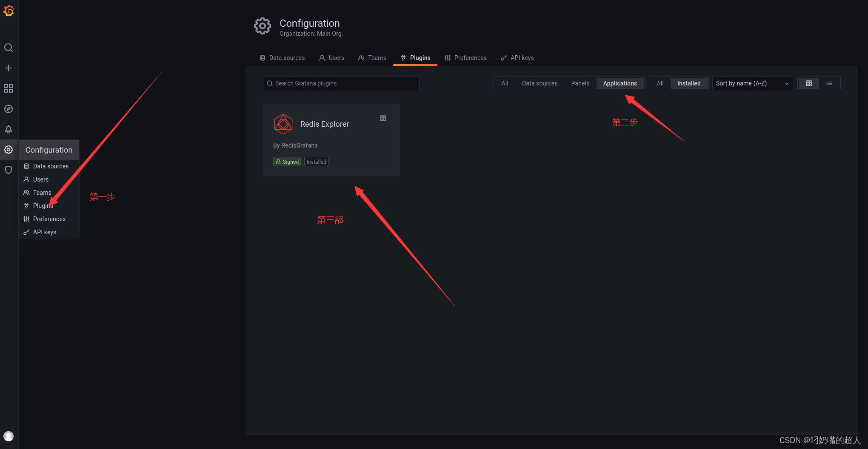Screen dimensions: 868x449
Task: Open Server Admin shield icon
Action: click(x=9, y=170)
